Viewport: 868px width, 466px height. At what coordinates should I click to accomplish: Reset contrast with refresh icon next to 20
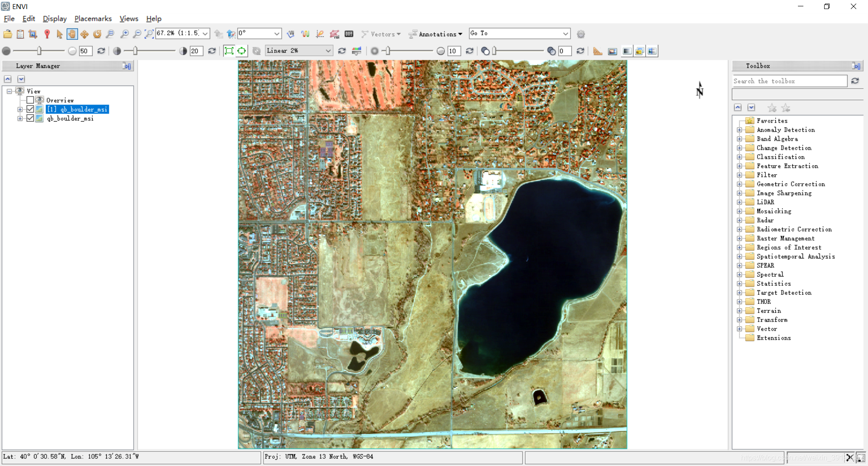pos(212,51)
